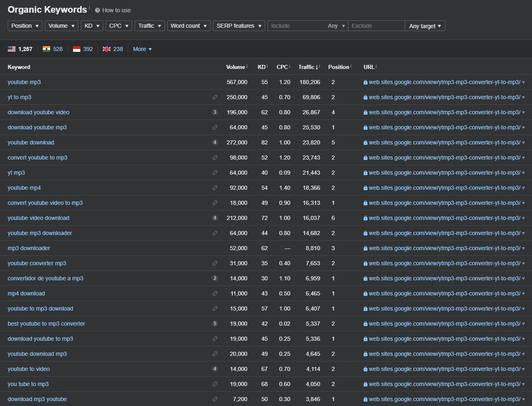532x406 pixels.
Task: Open the Volume filter dropdown
Action: coord(62,26)
